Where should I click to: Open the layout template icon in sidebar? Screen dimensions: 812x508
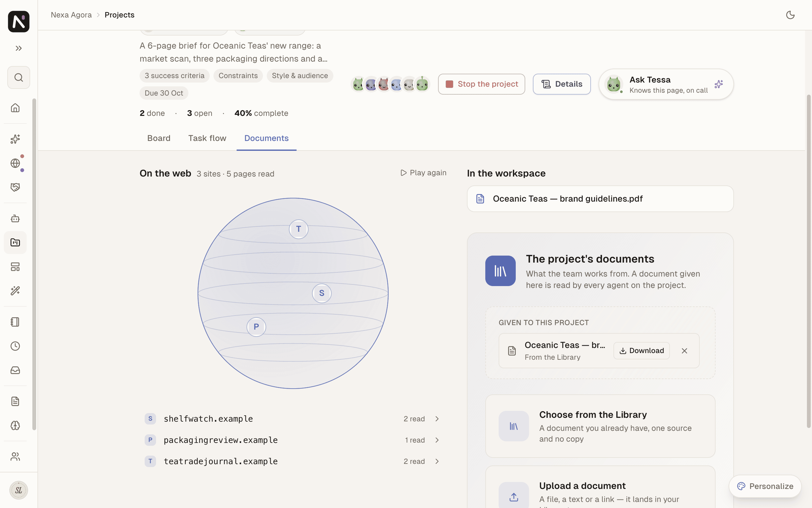pos(15,267)
